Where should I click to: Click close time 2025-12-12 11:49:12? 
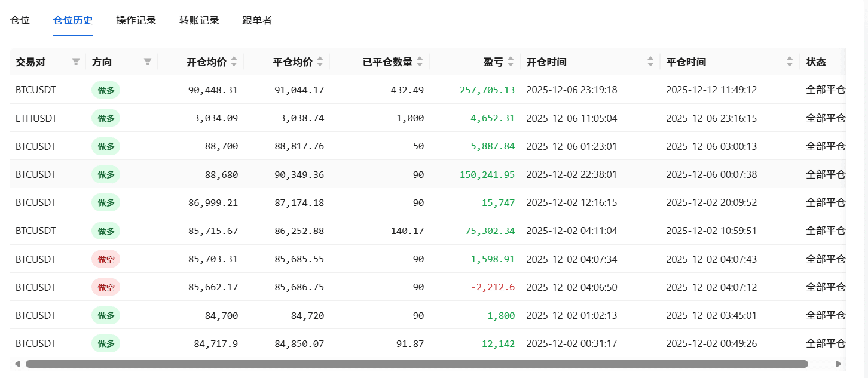711,90
